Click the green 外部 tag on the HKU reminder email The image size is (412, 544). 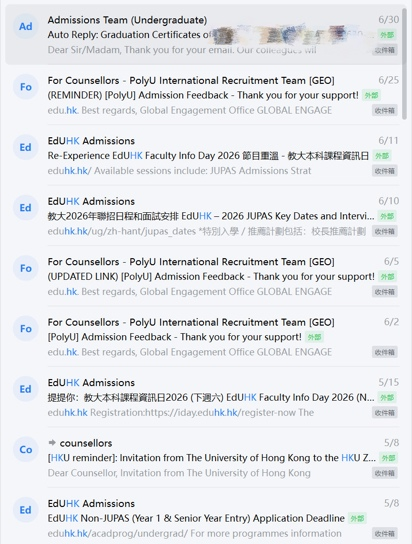coord(388,458)
